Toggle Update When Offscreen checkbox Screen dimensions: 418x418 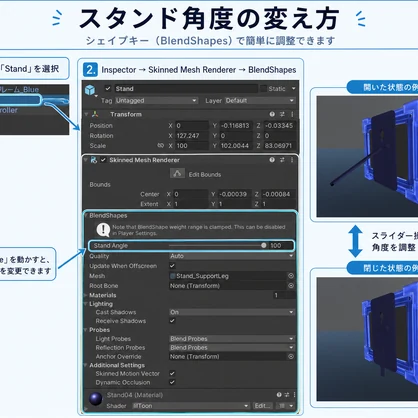(172, 266)
